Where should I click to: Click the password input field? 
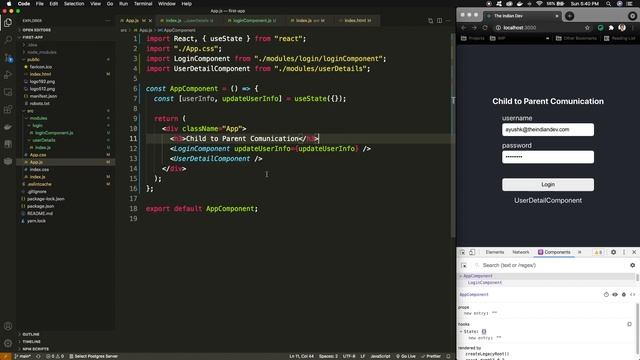548,157
